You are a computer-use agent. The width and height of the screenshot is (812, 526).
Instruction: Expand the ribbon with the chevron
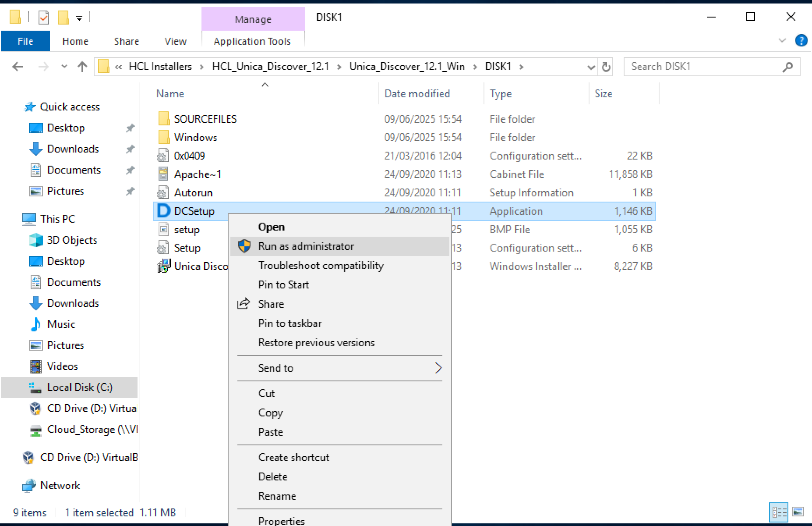click(782, 41)
